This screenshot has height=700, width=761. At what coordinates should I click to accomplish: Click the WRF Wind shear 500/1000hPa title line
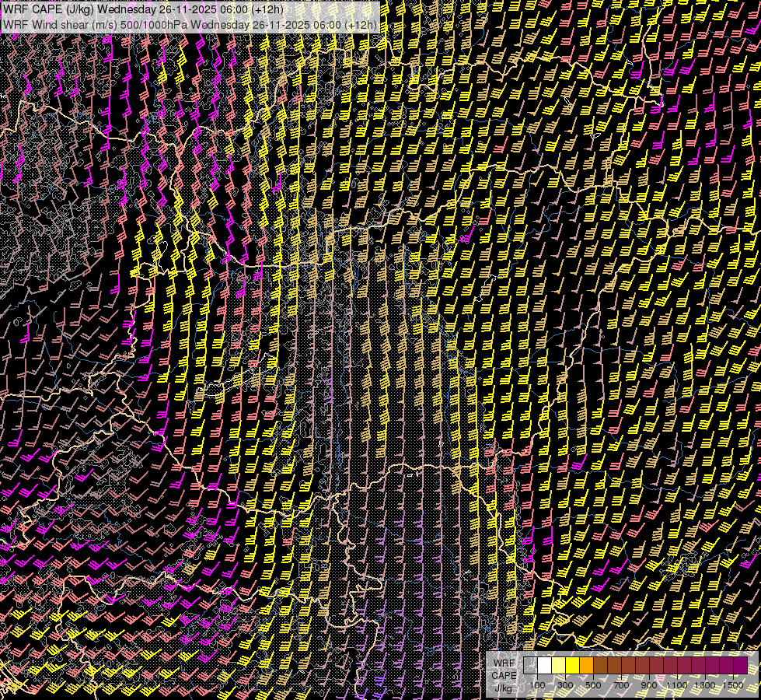pyautogui.click(x=190, y=25)
